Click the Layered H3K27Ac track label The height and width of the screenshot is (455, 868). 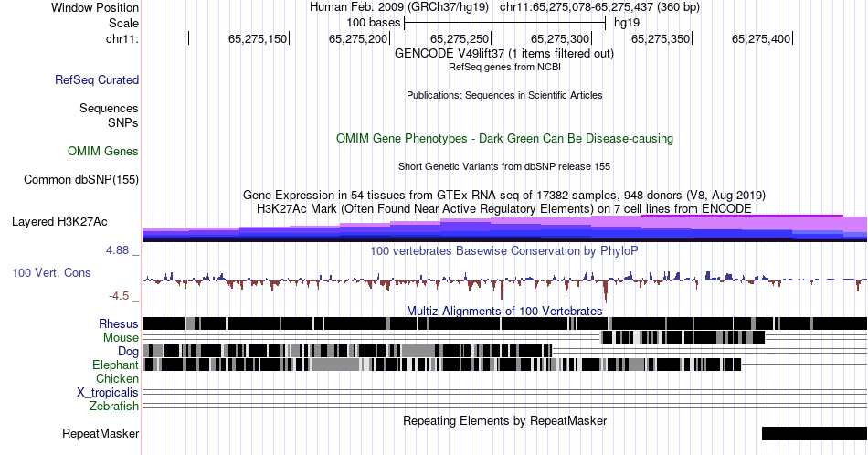click(x=59, y=221)
